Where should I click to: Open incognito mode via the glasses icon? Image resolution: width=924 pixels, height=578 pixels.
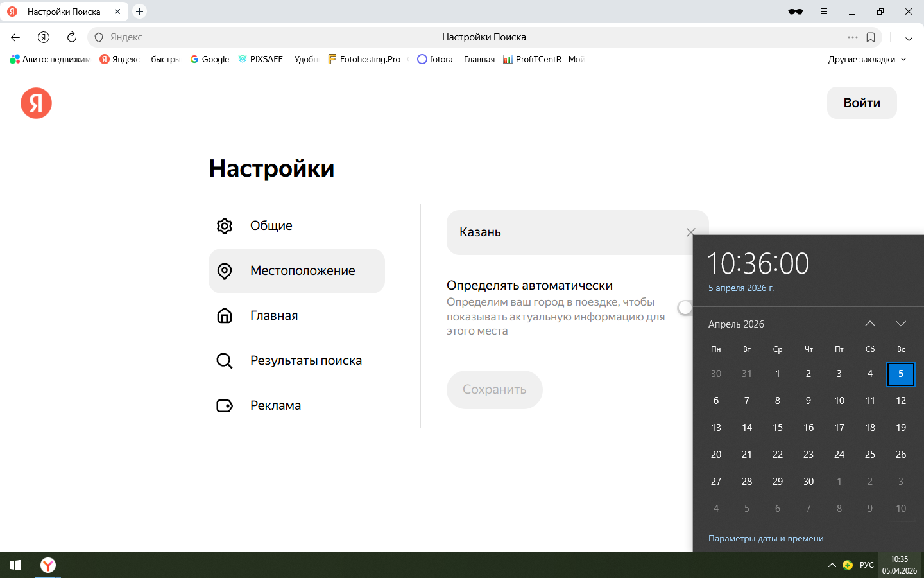(795, 12)
